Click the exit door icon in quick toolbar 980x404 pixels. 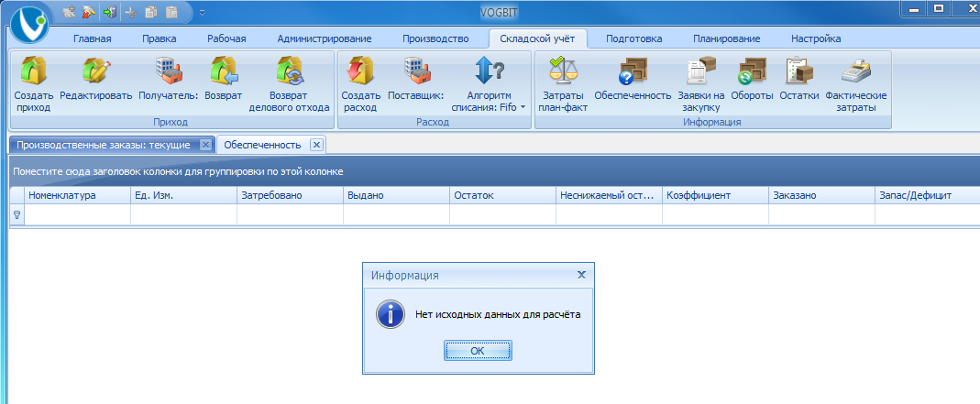click(110, 11)
